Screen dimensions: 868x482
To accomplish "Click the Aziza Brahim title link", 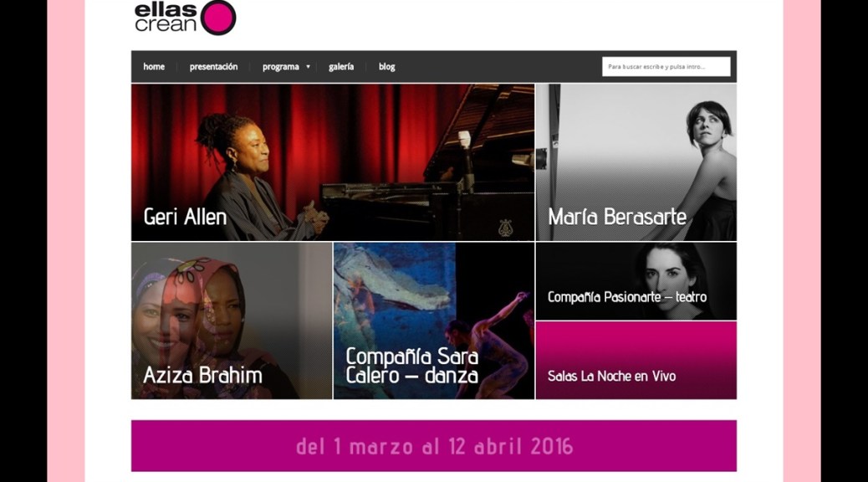I will coord(202,375).
